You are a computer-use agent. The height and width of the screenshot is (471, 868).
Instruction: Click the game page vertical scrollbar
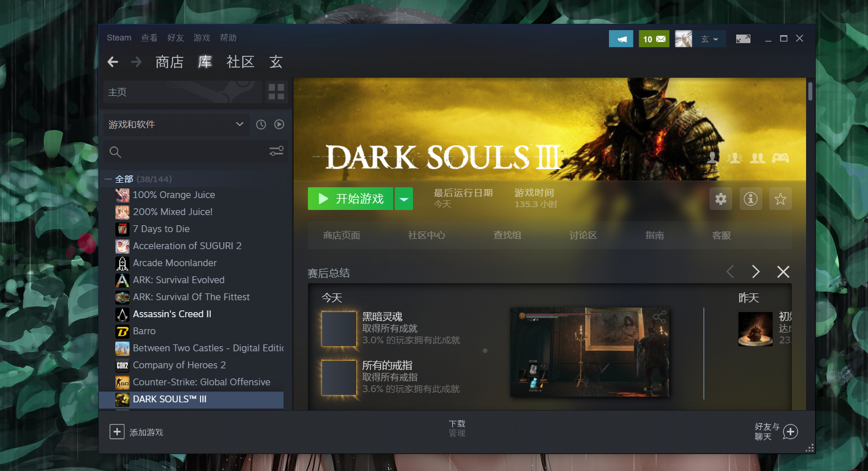(810, 91)
